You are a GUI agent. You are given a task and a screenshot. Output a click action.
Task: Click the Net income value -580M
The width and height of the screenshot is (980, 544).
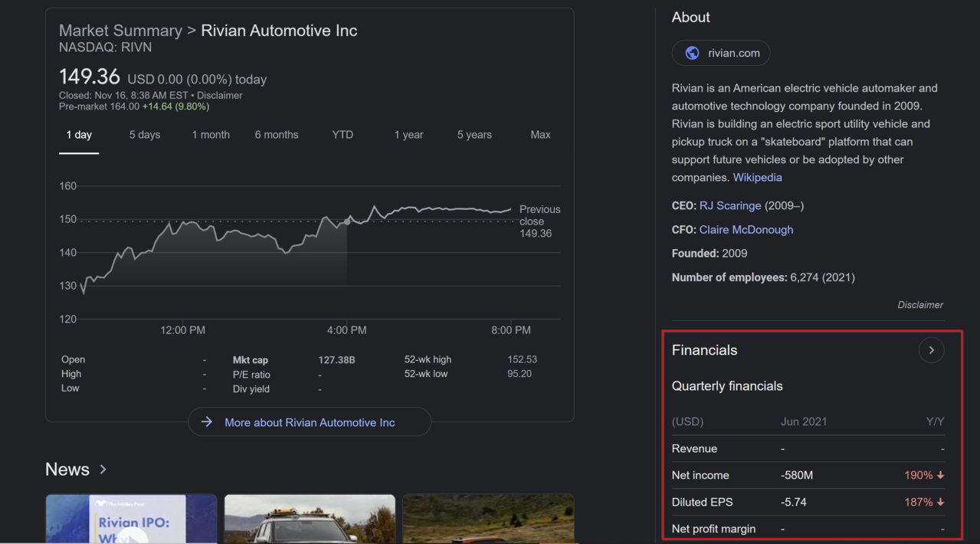797,475
